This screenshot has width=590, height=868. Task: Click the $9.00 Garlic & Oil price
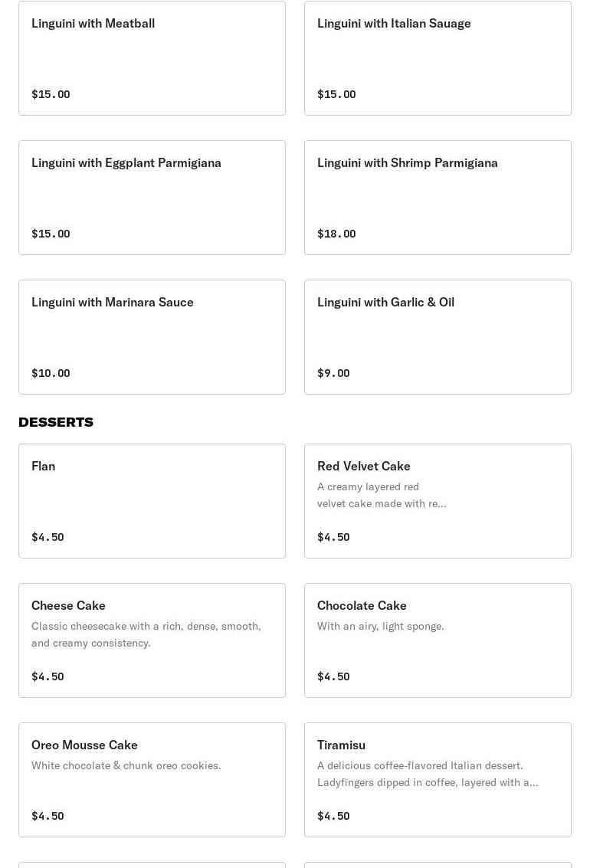333,373
